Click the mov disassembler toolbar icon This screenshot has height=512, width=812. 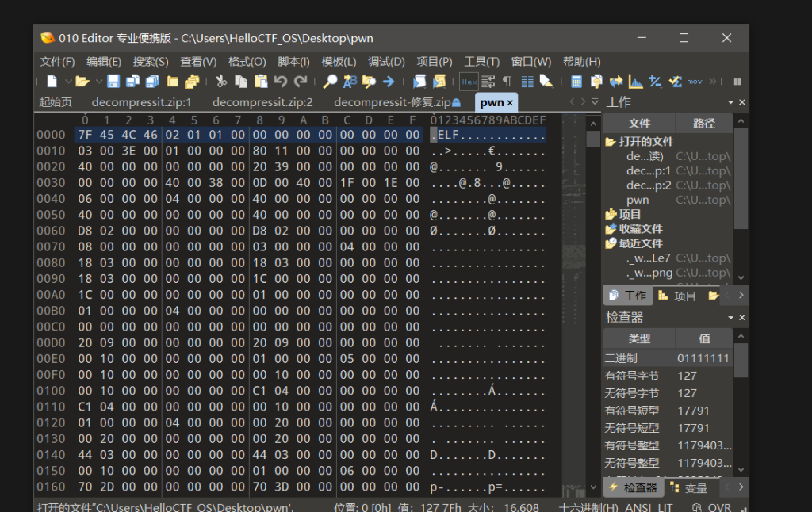pos(695,82)
